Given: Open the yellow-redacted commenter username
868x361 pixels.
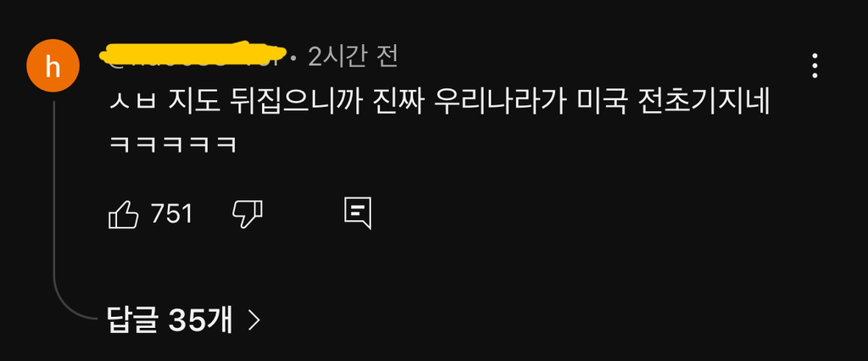Looking at the screenshot, I should 194,54.
